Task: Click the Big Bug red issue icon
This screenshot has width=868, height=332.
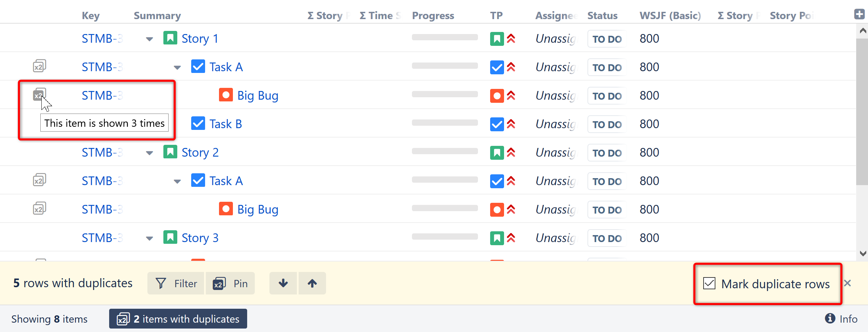Action: pos(226,95)
